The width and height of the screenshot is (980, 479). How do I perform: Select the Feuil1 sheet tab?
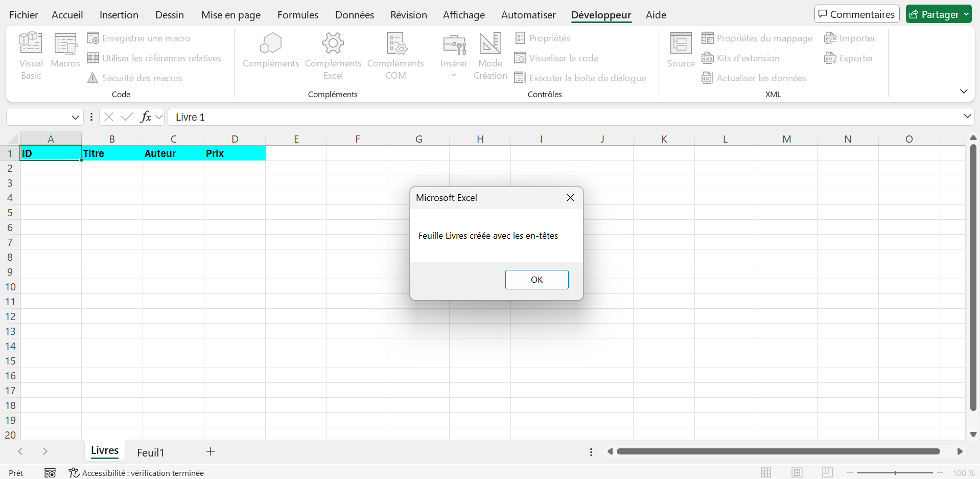click(150, 452)
